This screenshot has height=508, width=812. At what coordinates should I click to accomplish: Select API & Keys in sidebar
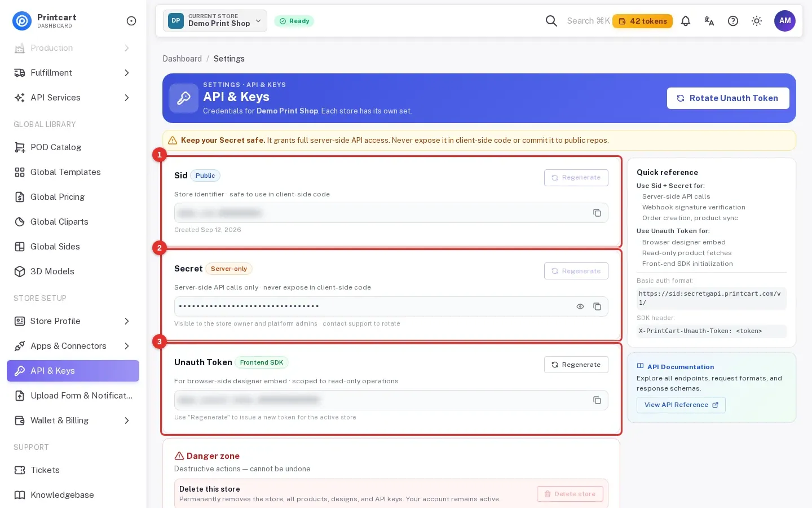tap(73, 371)
